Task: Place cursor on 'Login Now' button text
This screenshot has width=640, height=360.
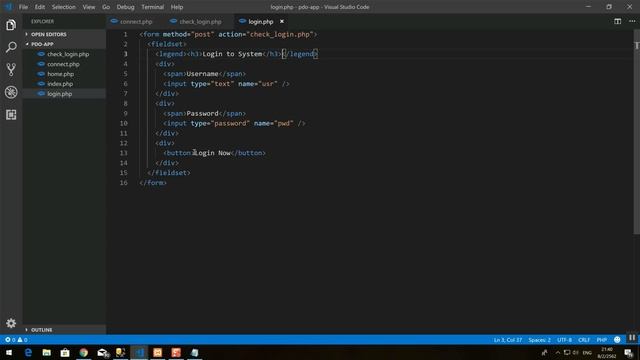Action: click(x=212, y=153)
